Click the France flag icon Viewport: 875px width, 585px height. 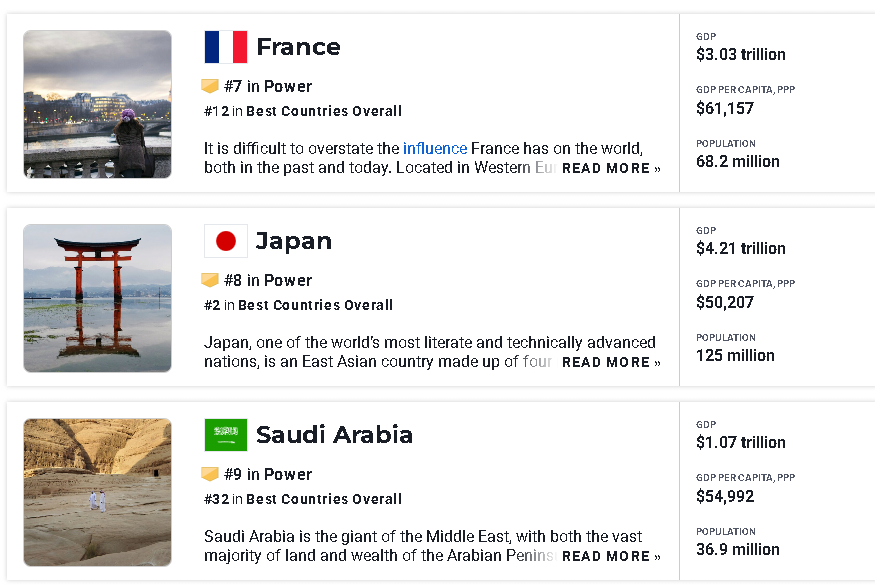point(225,47)
